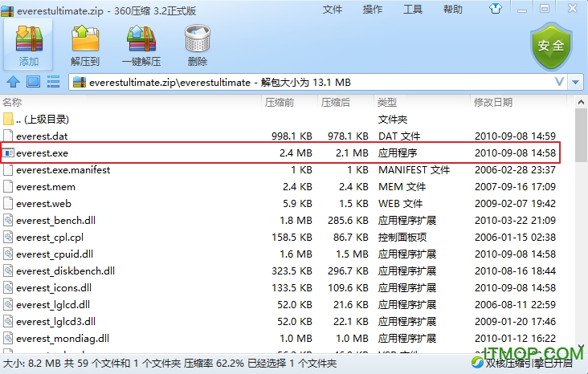Screen dimensions: 588x374
Task: Click the 控制面板项 type cell
Action: point(402,238)
